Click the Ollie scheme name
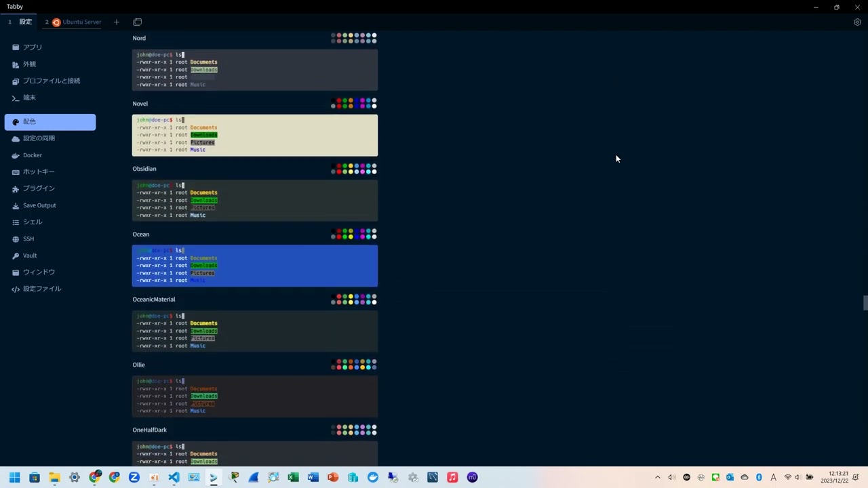Image resolution: width=868 pixels, height=488 pixels. click(139, 365)
